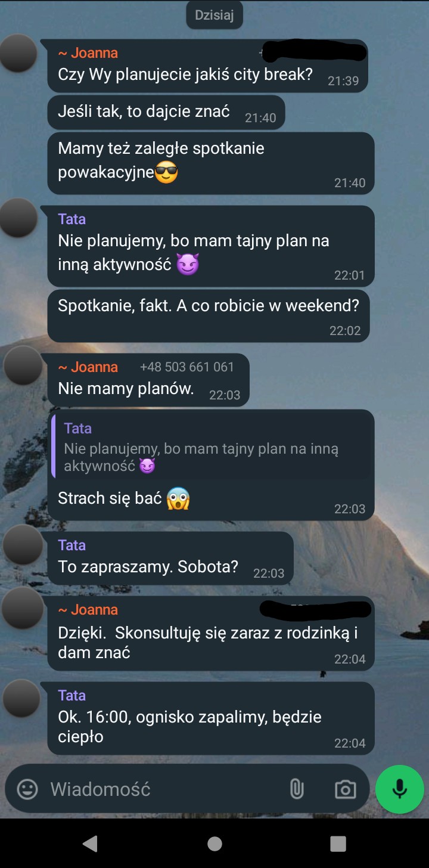Tap Tata's avatar beside 'Nie planujemy' message
Screen dimensions: 429x868
coord(18,218)
